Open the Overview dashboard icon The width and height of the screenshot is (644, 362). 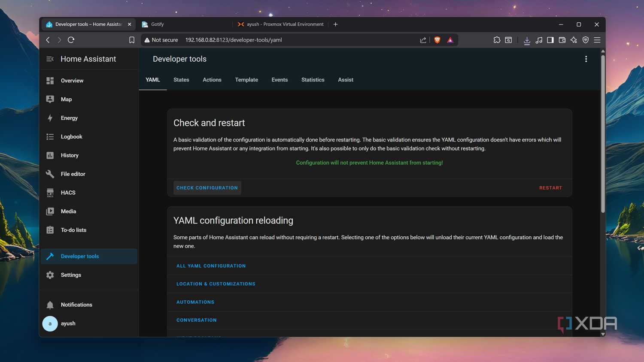(x=50, y=81)
